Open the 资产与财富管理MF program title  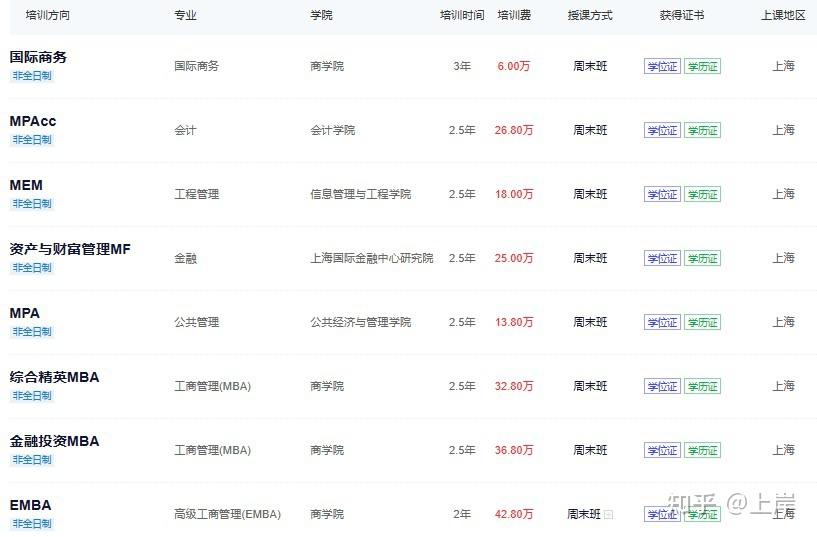[70, 249]
